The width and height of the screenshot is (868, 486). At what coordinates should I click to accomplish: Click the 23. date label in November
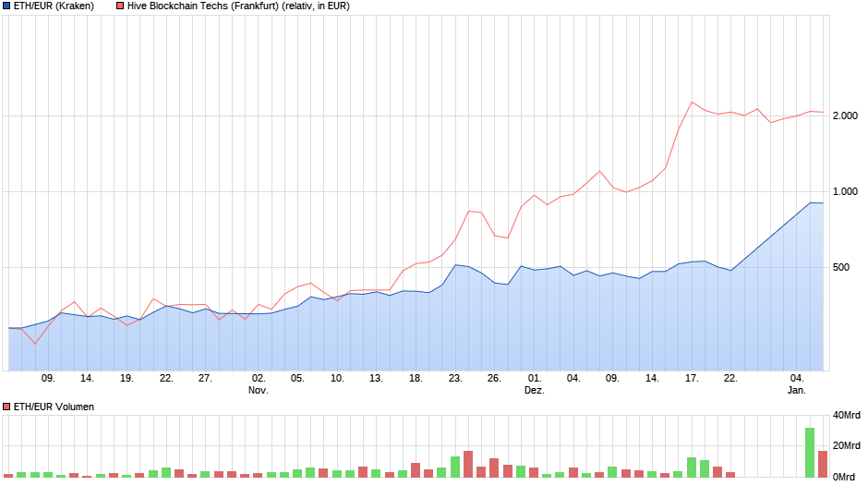tap(455, 378)
